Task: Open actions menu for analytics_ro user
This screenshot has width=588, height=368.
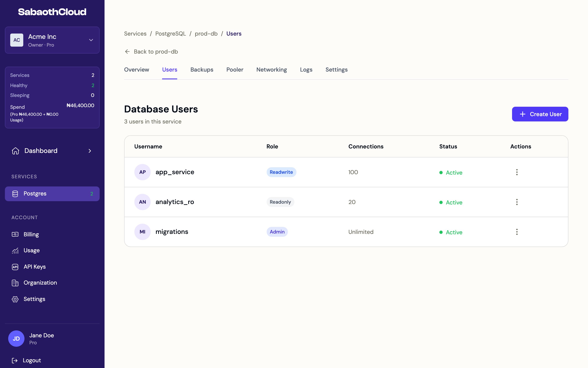Action: pyautogui.click(x=517, y=202)
